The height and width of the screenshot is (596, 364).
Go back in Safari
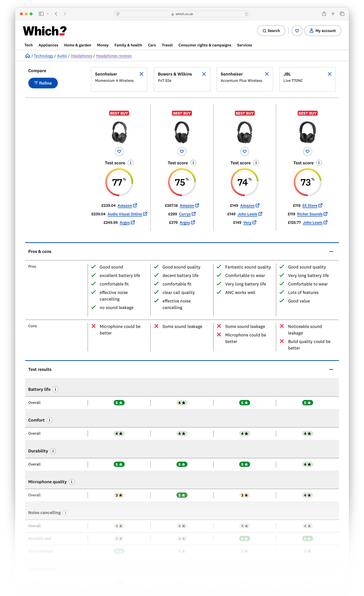click(56, 14)
